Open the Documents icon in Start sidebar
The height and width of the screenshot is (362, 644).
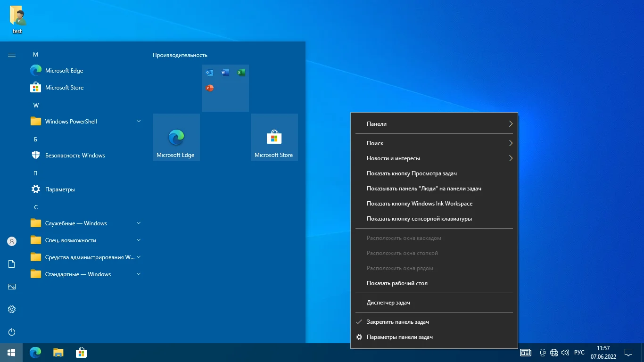click(x=12, y=264)
